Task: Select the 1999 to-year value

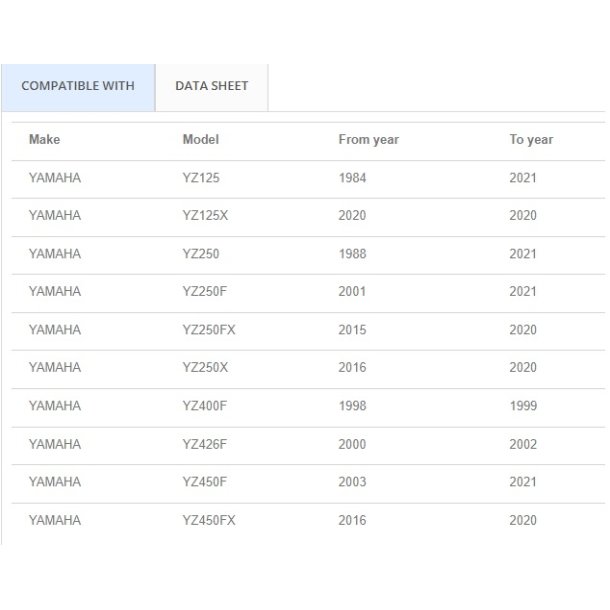Action: pos(522,406)
